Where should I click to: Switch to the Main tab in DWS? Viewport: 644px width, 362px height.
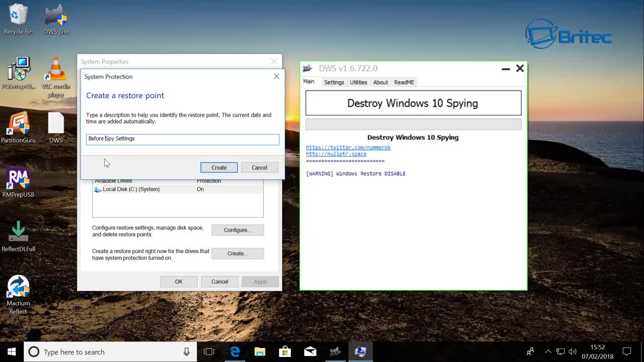pyautogui.click(x=309, y=81)
